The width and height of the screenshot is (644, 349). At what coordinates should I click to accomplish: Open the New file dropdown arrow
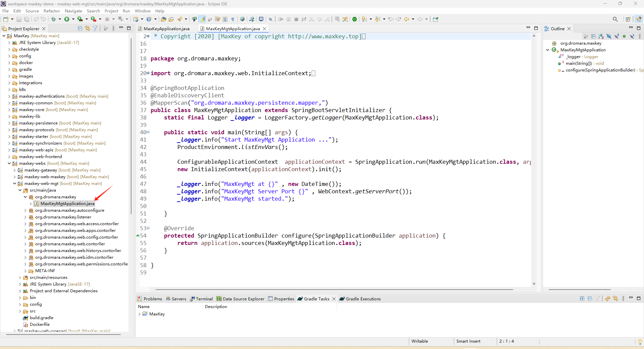click(12, 19)
